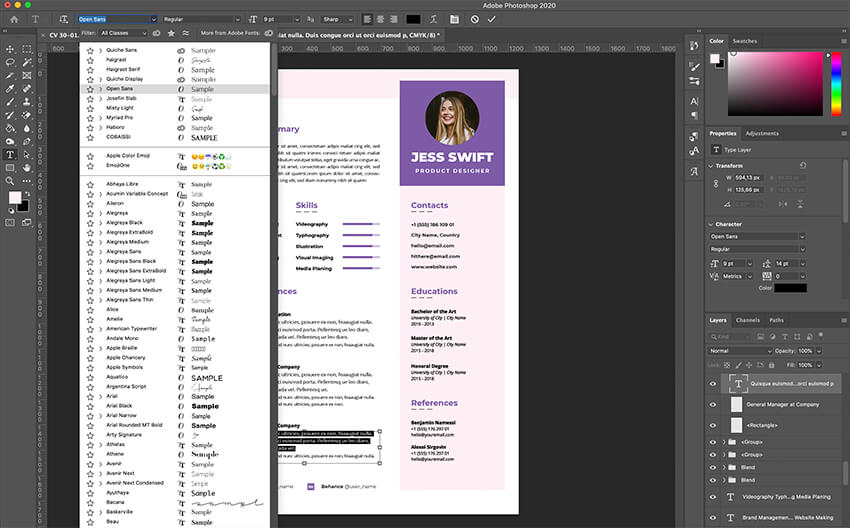Image resolution: width=850 pixels, height=528 pixels.
Task: Toggle text orientation in options bar
Action: click(63, 20)
